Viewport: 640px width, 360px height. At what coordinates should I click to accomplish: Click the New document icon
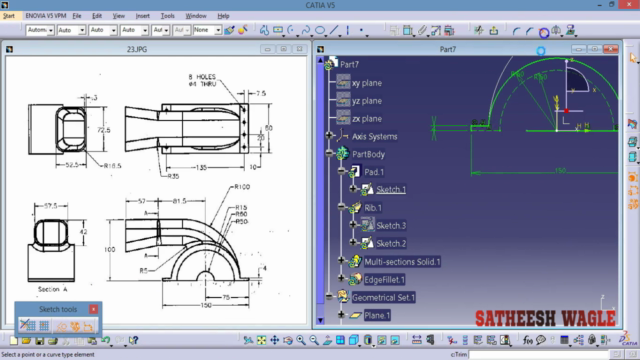pyautogui.click(x=13, y=340)
